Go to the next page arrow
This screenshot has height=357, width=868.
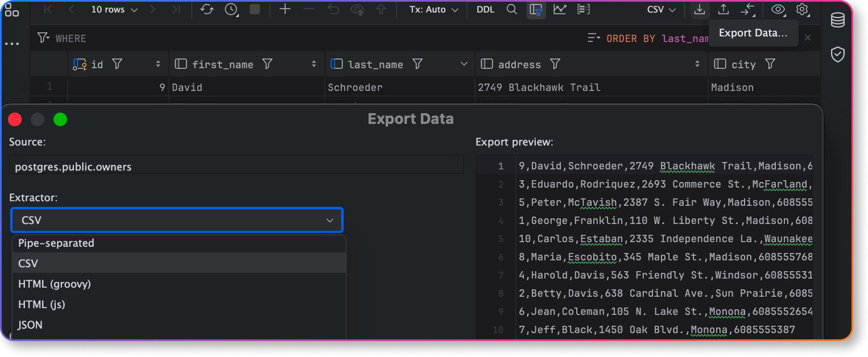click(x=152, y=10)
